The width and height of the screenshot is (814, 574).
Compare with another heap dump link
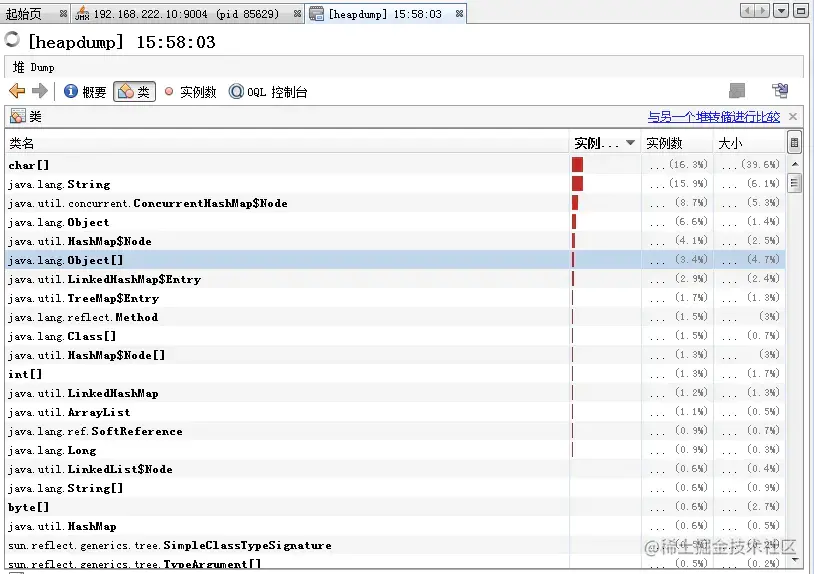point(713,117)
